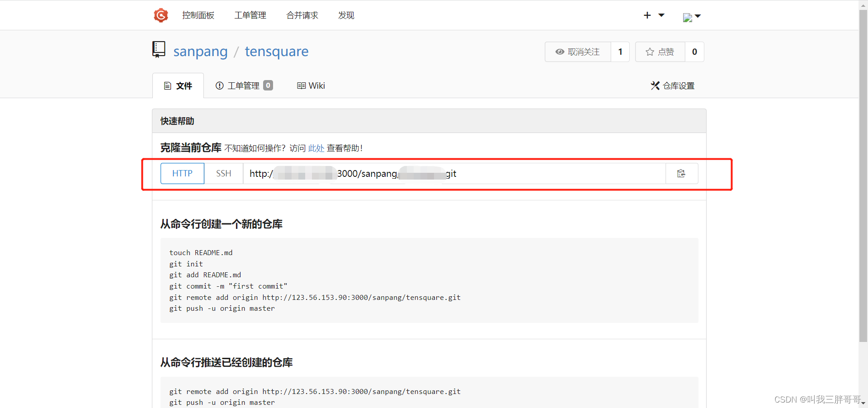This screenshot has height=408, width=868.
Task: Click the 从命令行推送已经创建的仓库 heading
Action: (x=226, y=363)
